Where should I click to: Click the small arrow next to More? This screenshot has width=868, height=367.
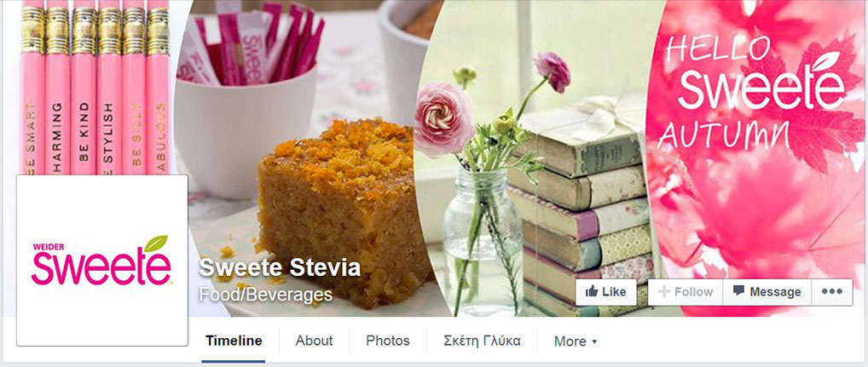(x=594, y=342)
